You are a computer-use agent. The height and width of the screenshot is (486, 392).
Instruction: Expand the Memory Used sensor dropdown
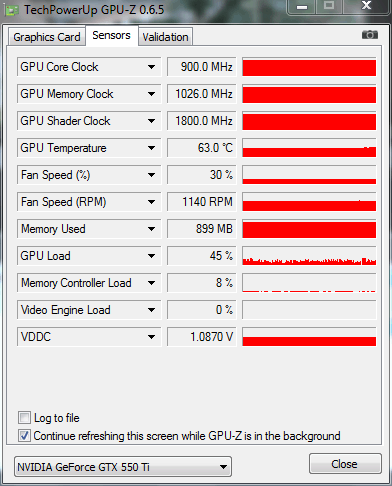point(151,229)
